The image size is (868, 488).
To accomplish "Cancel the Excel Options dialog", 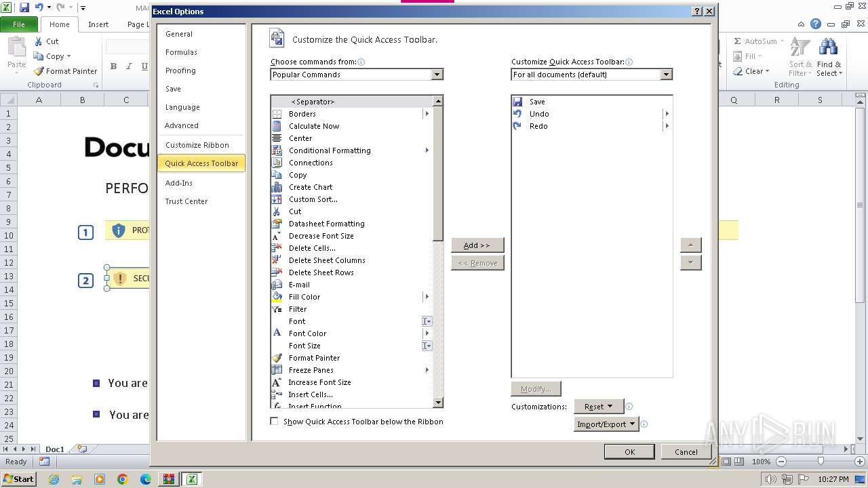I will coord(686,452).
